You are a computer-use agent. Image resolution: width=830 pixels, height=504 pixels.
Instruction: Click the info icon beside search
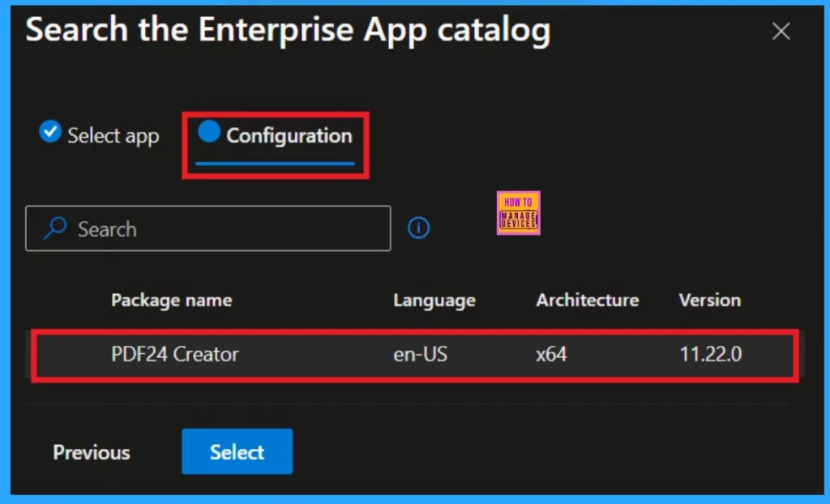point(418,228)
